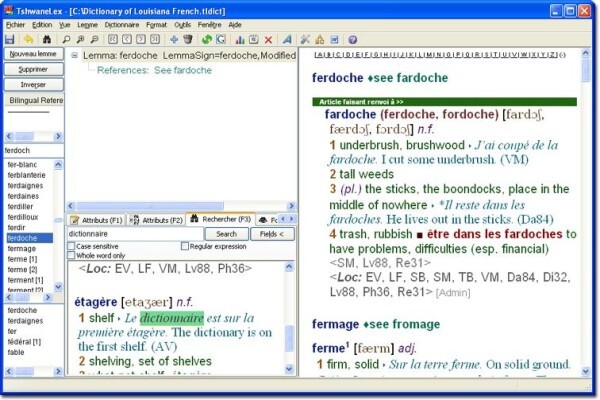Open the Fenêtre menu

(209, 25)
